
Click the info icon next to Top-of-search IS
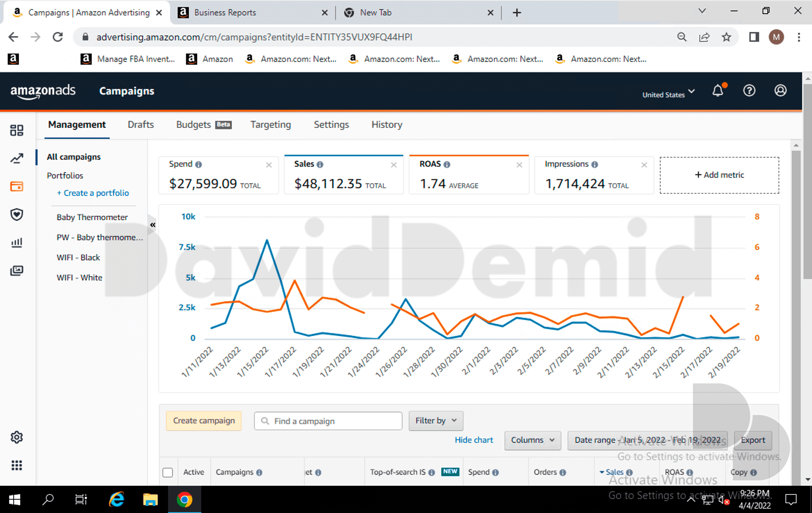431,472
